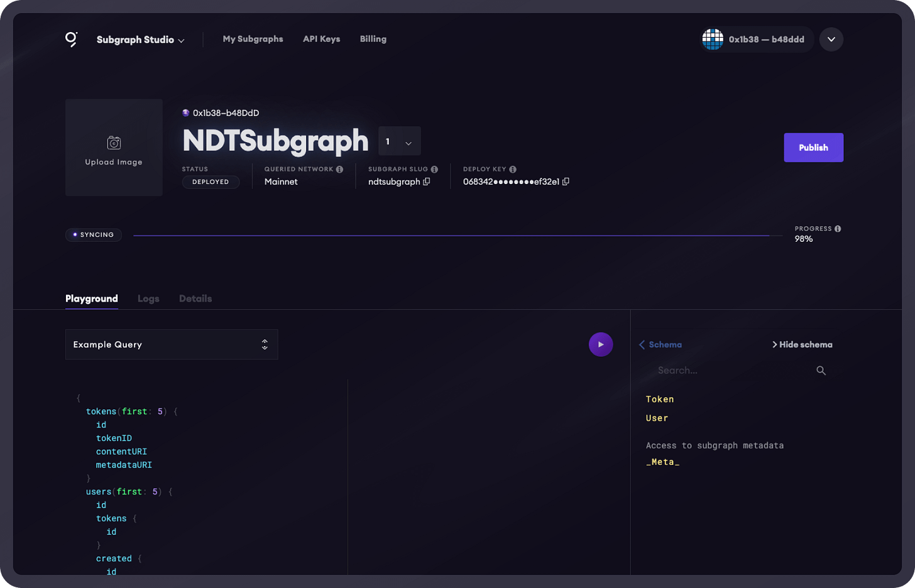Image resolution: width=915 pixels, height=588 pixels.
Task: Click the DEPLOYED status badge
Action: pyautogui.click(x=211, y=182)
